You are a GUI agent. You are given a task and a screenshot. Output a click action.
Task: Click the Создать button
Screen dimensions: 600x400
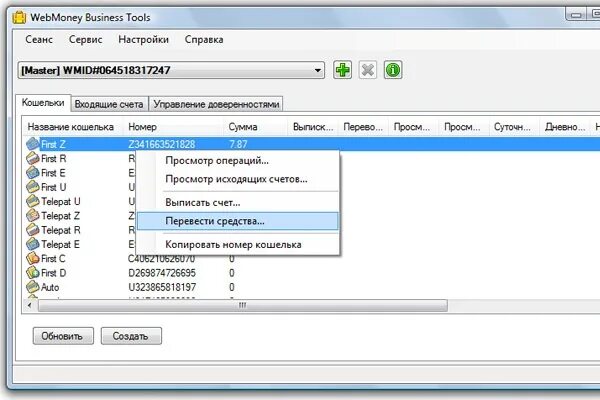(x=131, y=336)
